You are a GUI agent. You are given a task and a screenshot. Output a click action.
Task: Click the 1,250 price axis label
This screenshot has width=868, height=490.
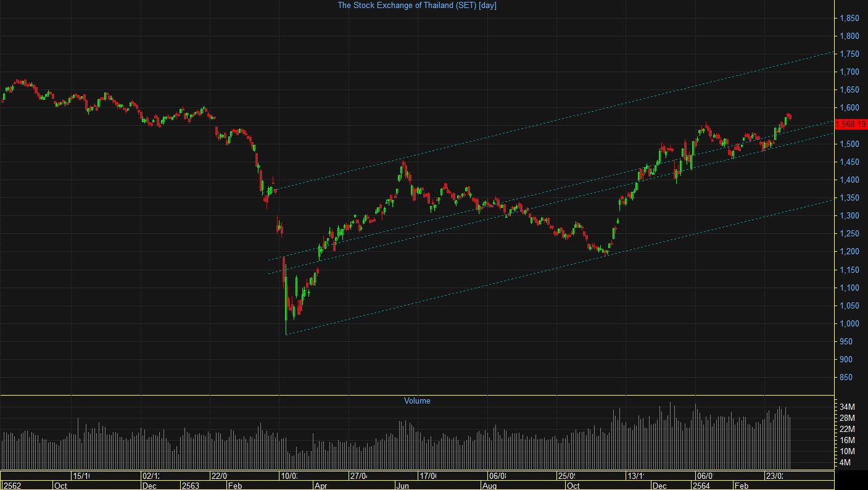(849, 234)
